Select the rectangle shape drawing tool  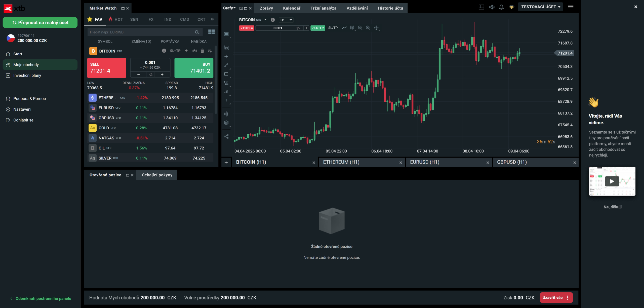(x=226, y=74)
